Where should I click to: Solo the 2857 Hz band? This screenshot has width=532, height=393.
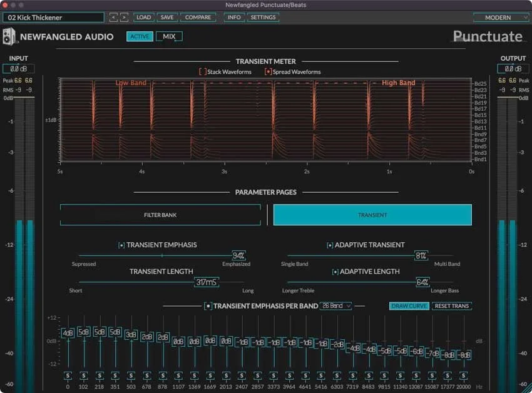pos(258,375)
